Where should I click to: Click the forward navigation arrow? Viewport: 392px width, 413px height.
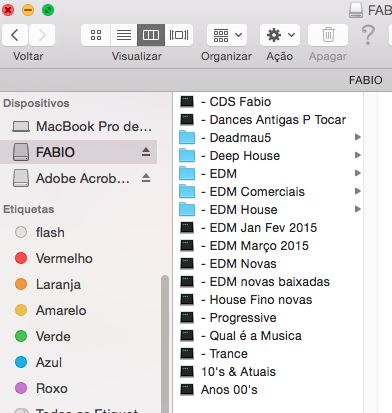tap(42, 35)
